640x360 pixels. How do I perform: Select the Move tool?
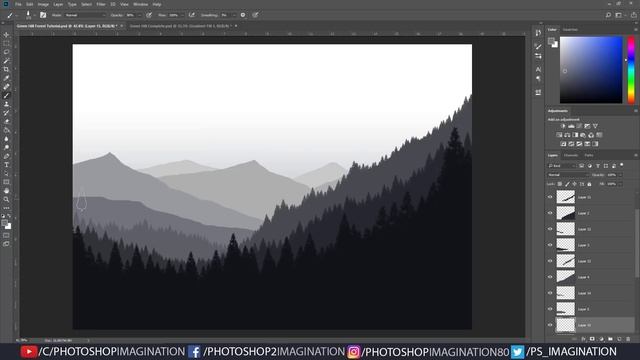click(6, 35)
